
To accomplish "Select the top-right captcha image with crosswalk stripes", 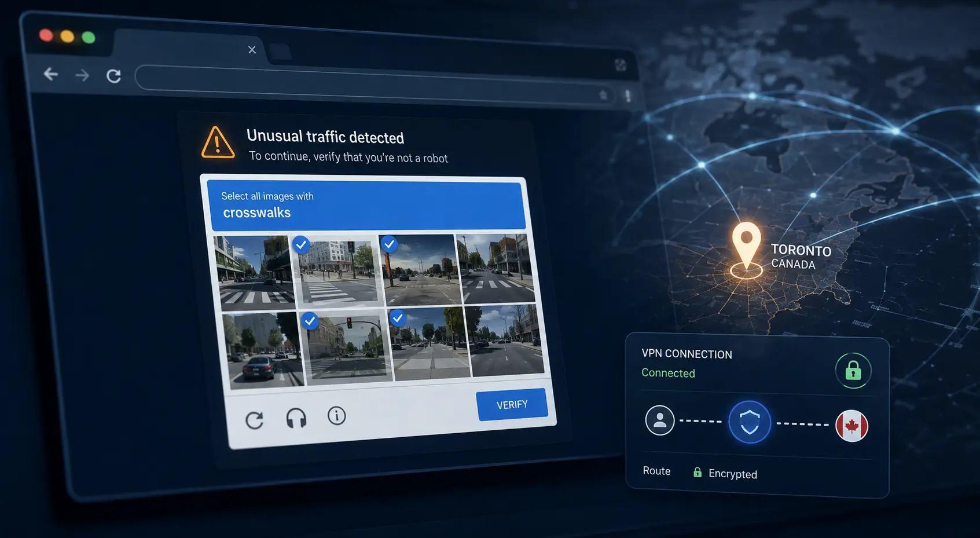I will coord(495,269).
